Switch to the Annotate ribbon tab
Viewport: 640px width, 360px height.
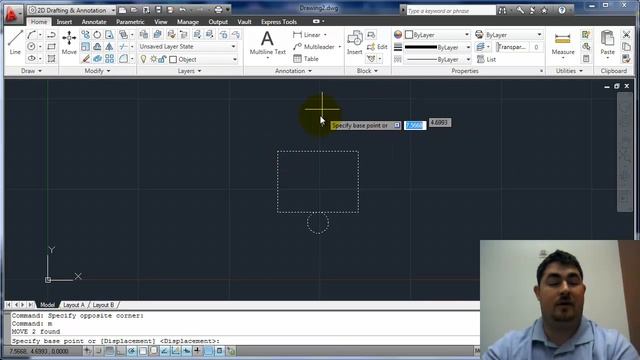94,22
